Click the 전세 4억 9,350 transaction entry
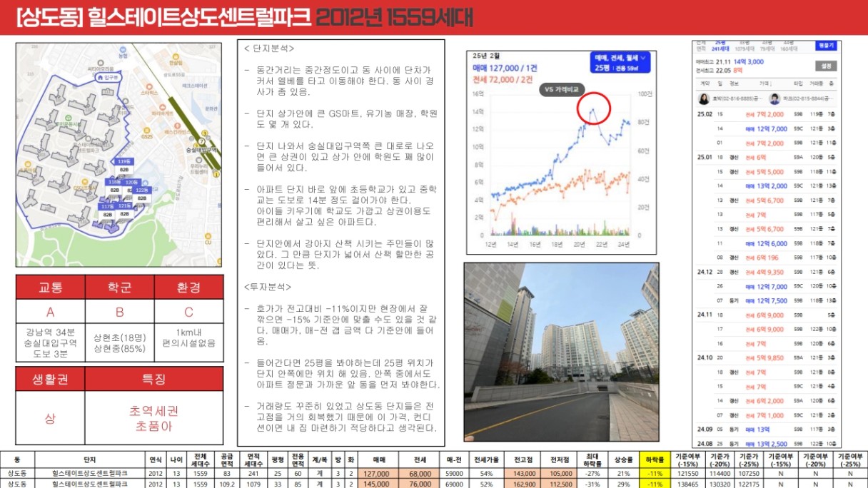This screenshot has height=488, width=868. pyautogui.click(x=765, y=272)
